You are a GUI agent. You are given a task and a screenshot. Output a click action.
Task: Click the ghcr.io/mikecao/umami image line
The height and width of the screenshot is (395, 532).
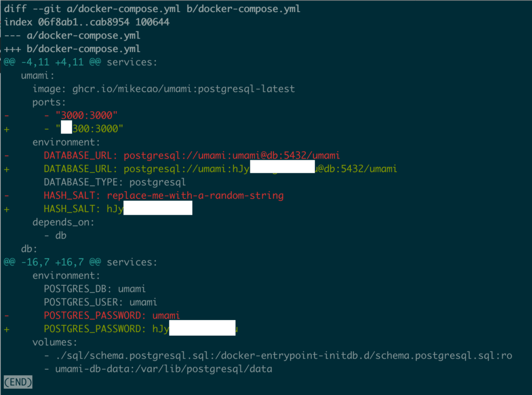164,89
